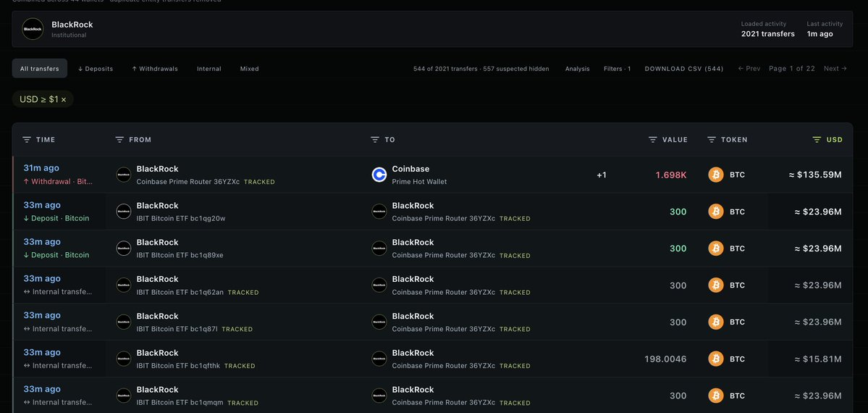Expand the +1 additional recipients badge
The width and height of the screenshot is (868, 413).
(602, 175)
